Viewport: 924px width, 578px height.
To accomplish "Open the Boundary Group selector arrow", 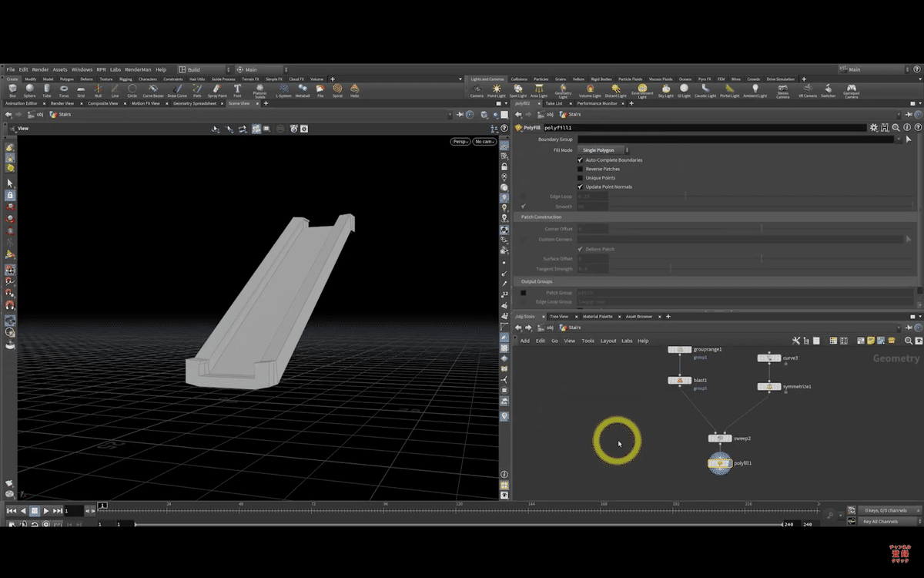I will (909, 139).
